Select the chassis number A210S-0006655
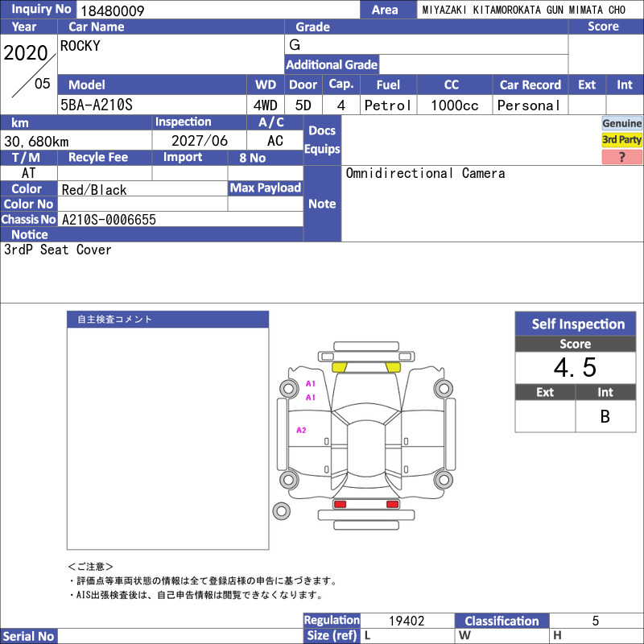The image size is (644, 644). (109, 219)
